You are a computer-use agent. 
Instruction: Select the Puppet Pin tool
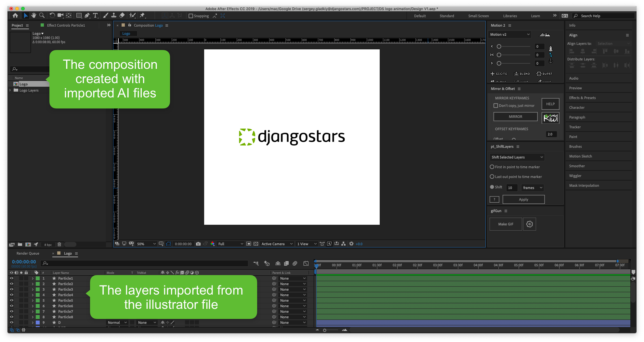(142, 15)
